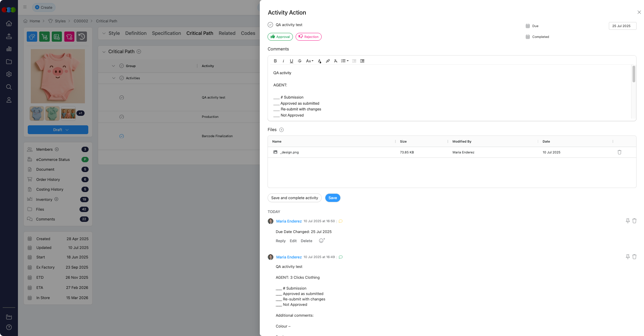Apply strikethrough in the comment toolbar

(299, 61)
